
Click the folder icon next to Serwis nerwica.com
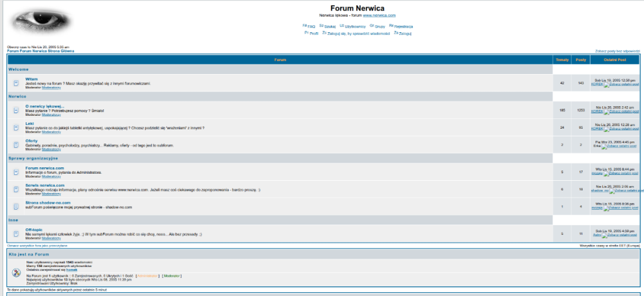(16, 189)
